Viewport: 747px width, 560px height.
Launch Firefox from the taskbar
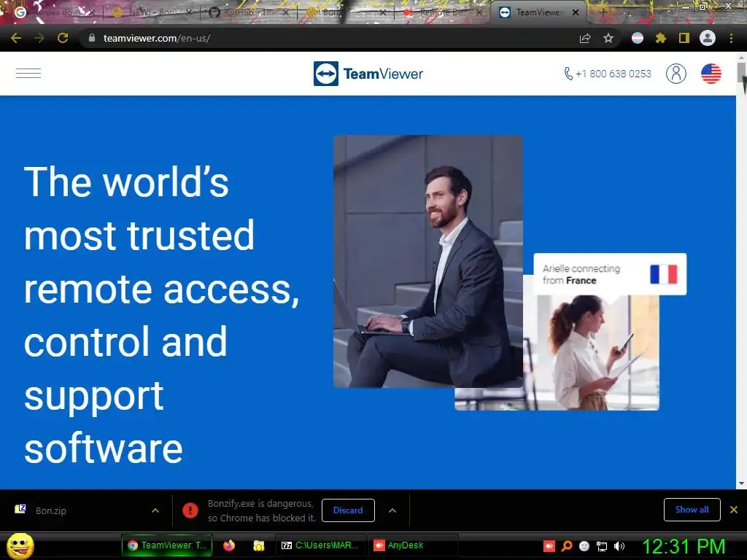coord(229,545)
